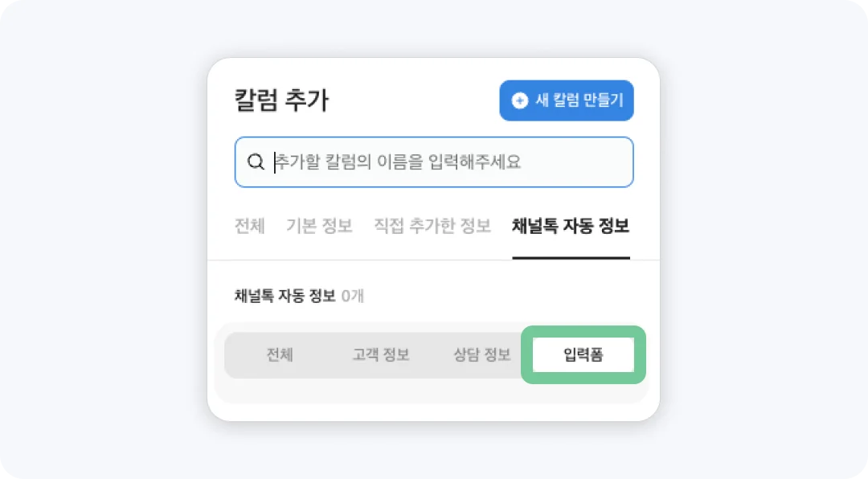The width and height of the screenshot is (868, 479).
Task: Select the 전체 segment filter
Action: 280,355
